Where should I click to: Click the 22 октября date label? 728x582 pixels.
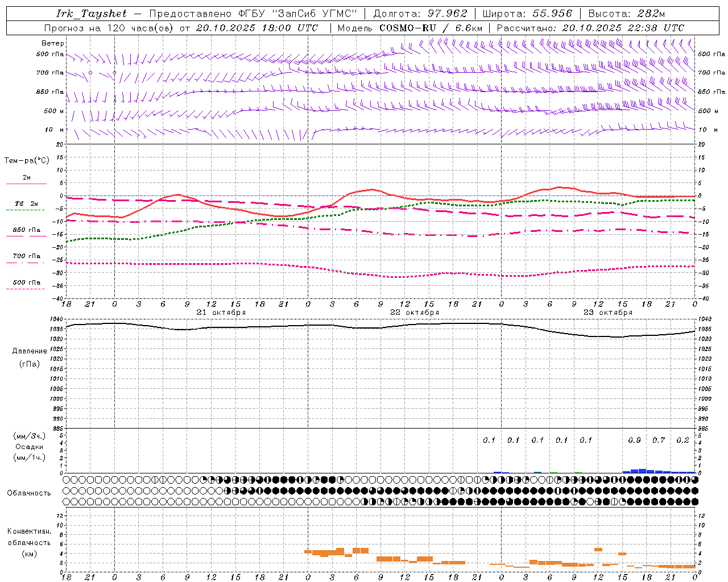415,313
